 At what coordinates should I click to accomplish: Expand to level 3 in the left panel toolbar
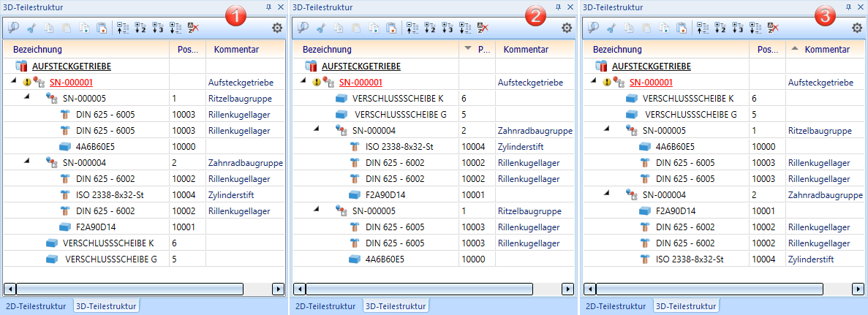click(157, 28)
